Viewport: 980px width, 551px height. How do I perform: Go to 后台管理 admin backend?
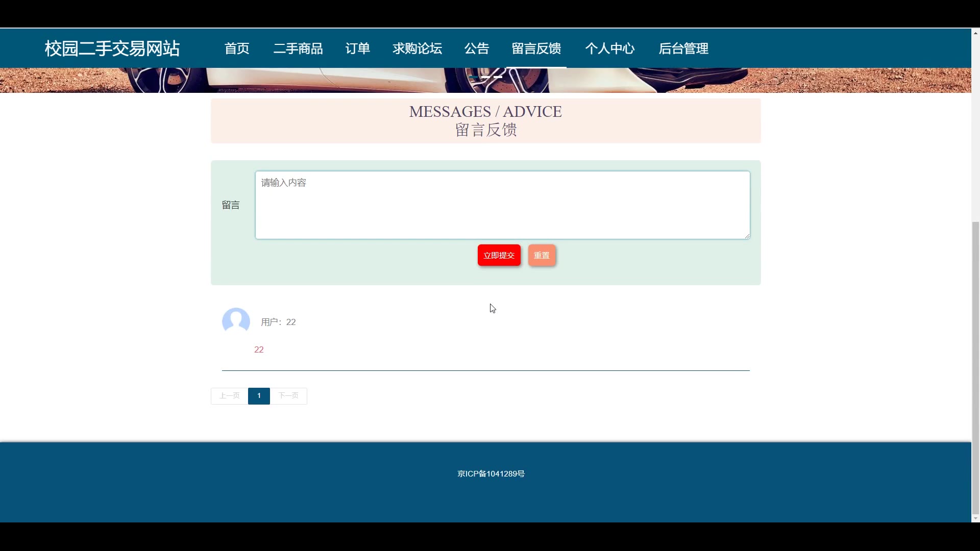tap(683, 48)
